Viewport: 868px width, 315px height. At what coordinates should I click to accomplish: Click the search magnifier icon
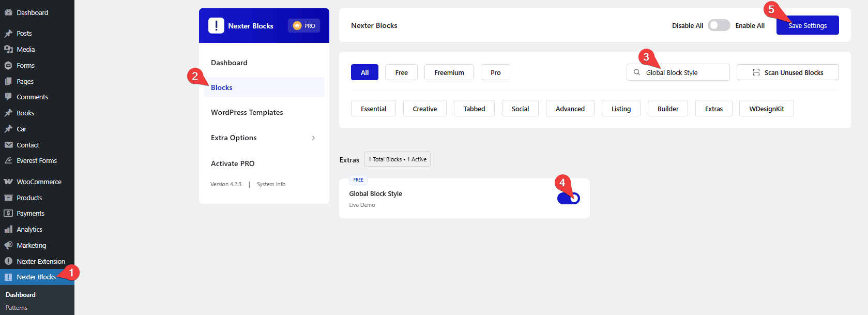[637, 72]
